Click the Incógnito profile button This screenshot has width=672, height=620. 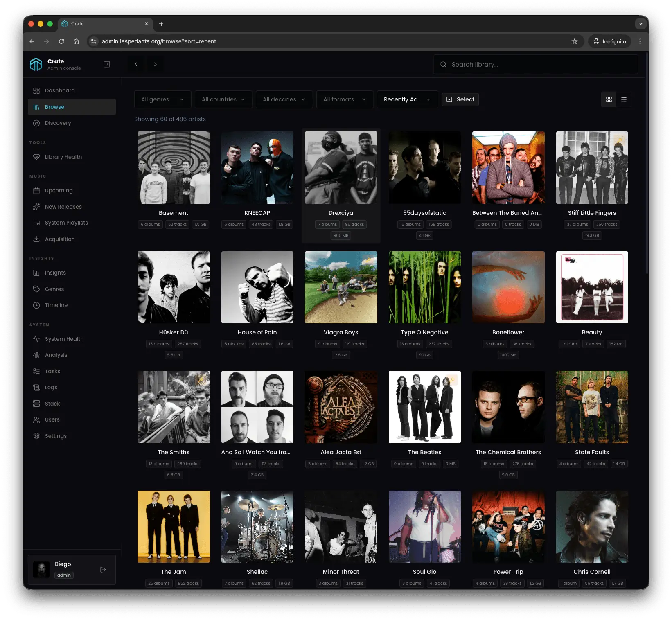pyautogui.click(x=609, y=41)
